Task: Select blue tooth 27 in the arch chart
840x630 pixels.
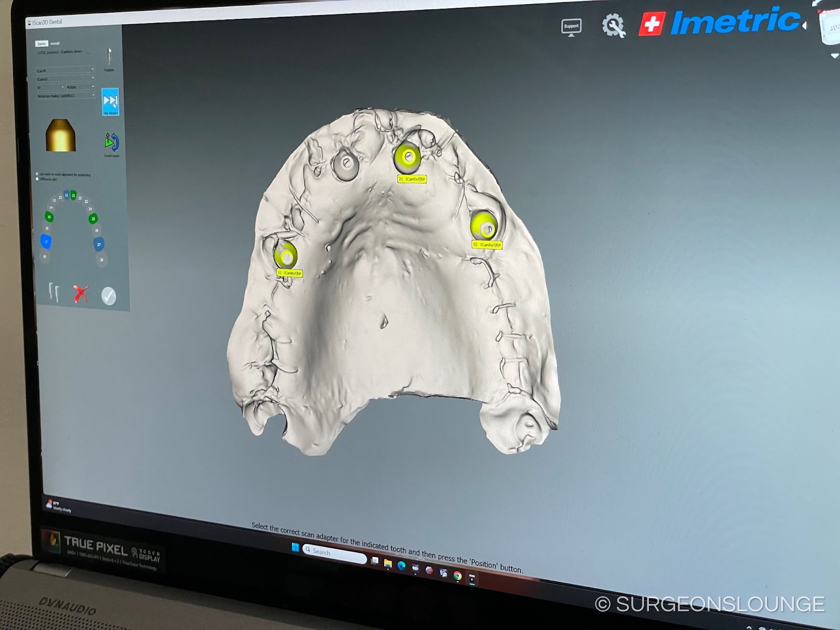Action: [99, 244]
